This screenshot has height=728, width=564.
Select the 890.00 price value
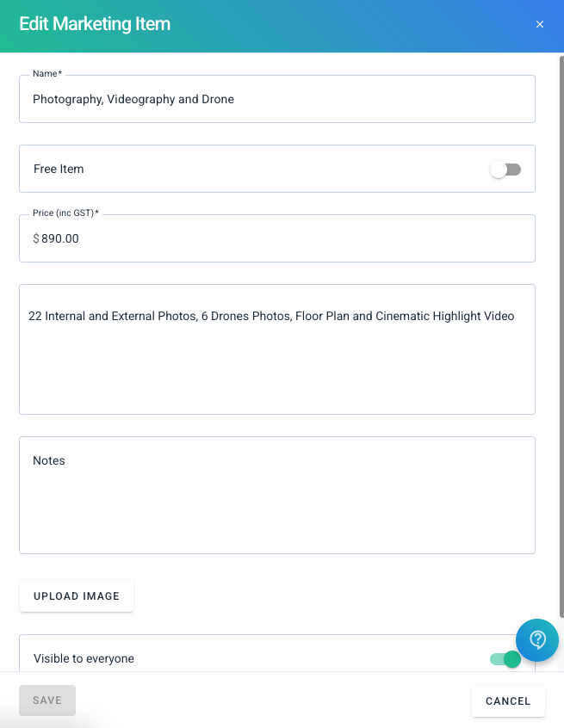click(60, 238)
